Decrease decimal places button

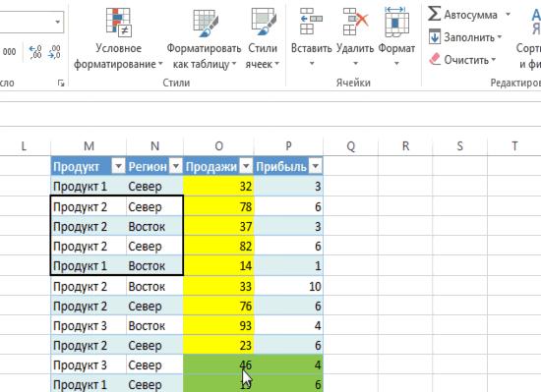click(54, 52)
